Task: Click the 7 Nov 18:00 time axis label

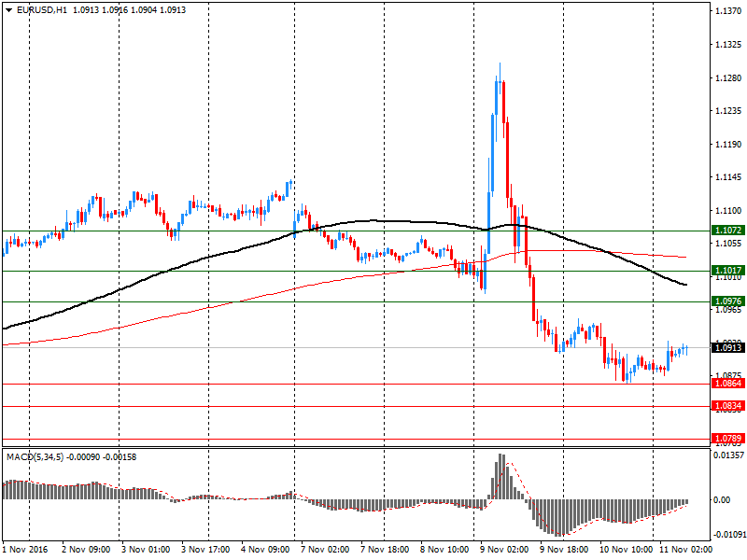Action: tap(385, 550)
